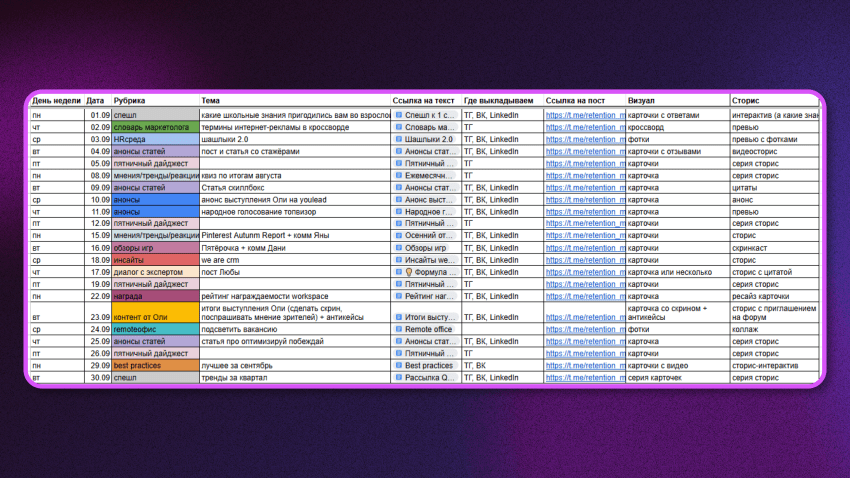This screenshot has height=478, width=850.
Task: Click the Docs icon in the 'Инсайты we...' chip
Action: [399, 260]
